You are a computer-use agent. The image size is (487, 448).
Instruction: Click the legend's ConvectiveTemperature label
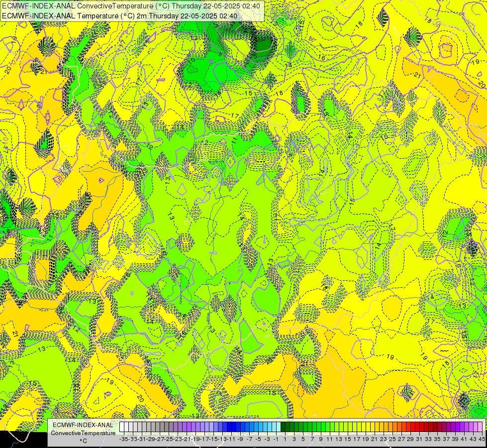(x=83, y=433)
